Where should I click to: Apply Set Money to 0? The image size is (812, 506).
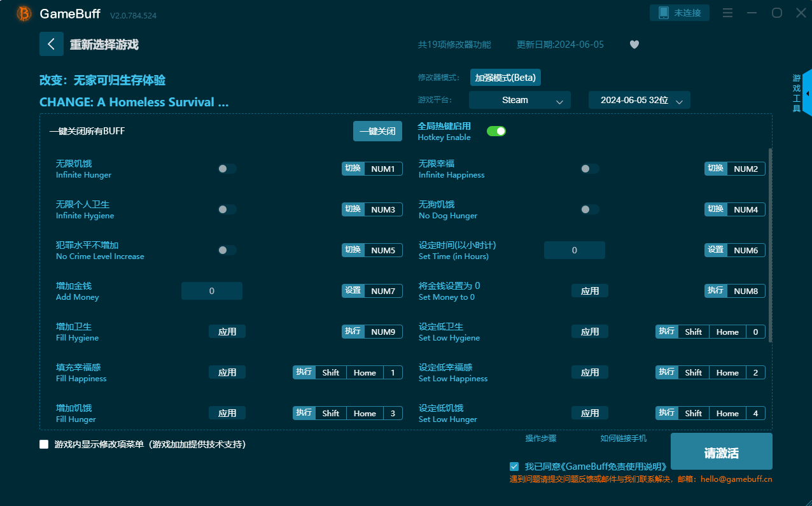(x=590, y=291)
